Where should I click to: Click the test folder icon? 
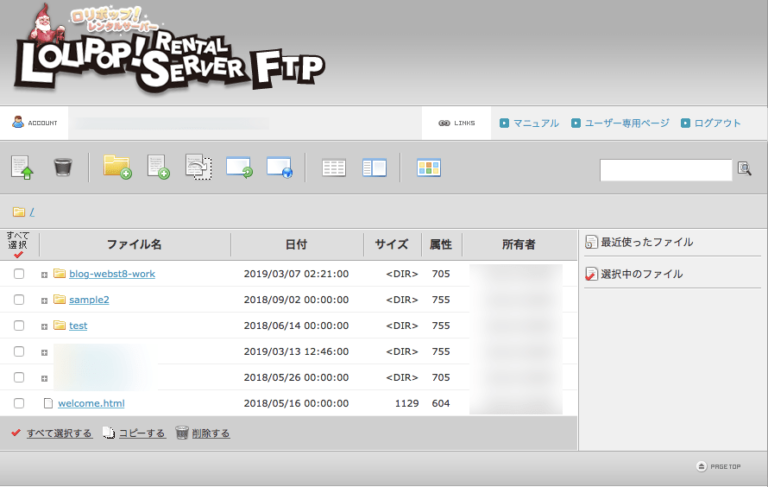[x=59, y=325]
